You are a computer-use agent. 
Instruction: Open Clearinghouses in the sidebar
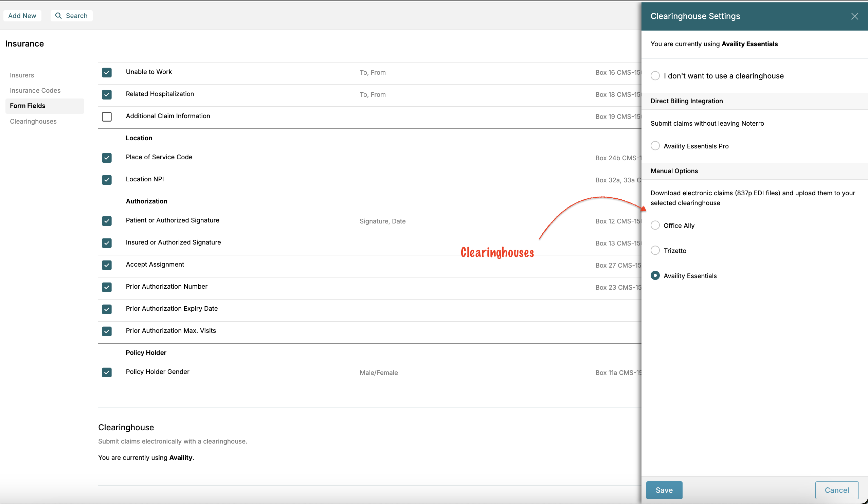pyautogui.click(x=33, y=121)
